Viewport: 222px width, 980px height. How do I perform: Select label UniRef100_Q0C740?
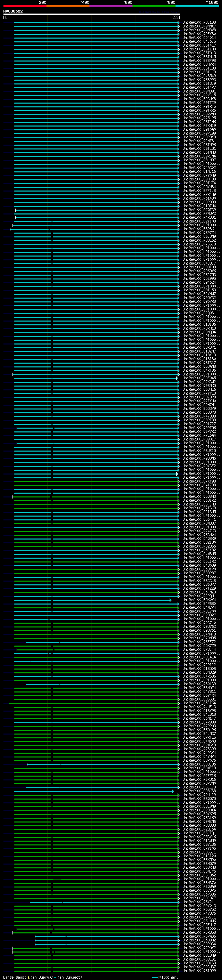(199, 623)
